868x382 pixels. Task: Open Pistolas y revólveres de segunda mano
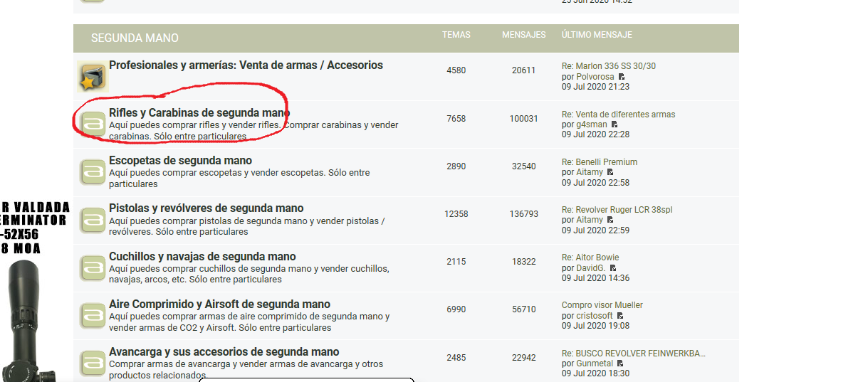(x=206, y=208)
